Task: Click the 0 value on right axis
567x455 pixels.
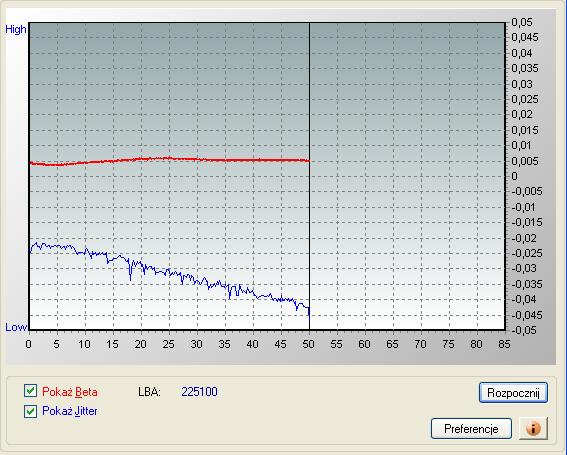Action: point(515,176)
